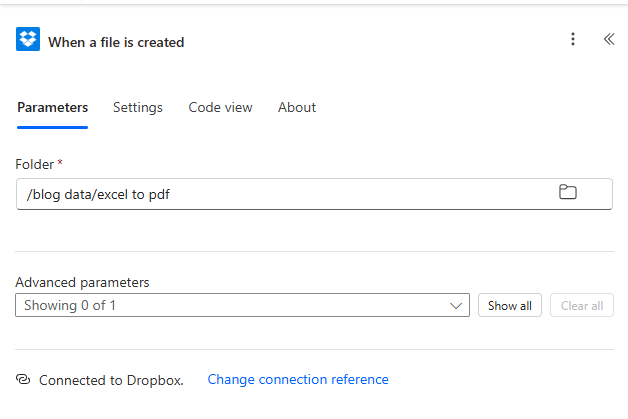Click the Folder field label
This screenshot has height=419, width=628.
34,163
